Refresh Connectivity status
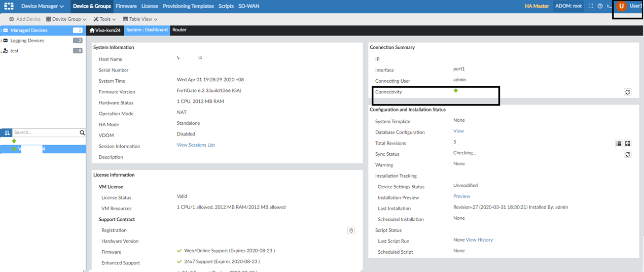The image size is (644, 272). (x=627, y=92)
